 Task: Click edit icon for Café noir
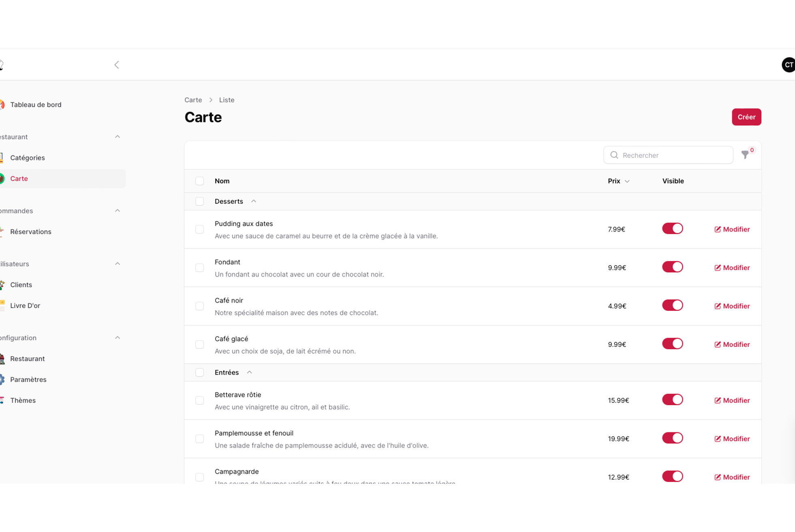717,306
